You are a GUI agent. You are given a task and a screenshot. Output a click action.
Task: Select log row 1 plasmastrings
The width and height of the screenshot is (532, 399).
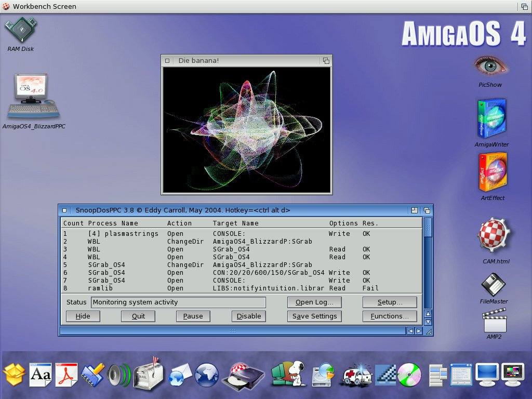[x=241, y=234]
